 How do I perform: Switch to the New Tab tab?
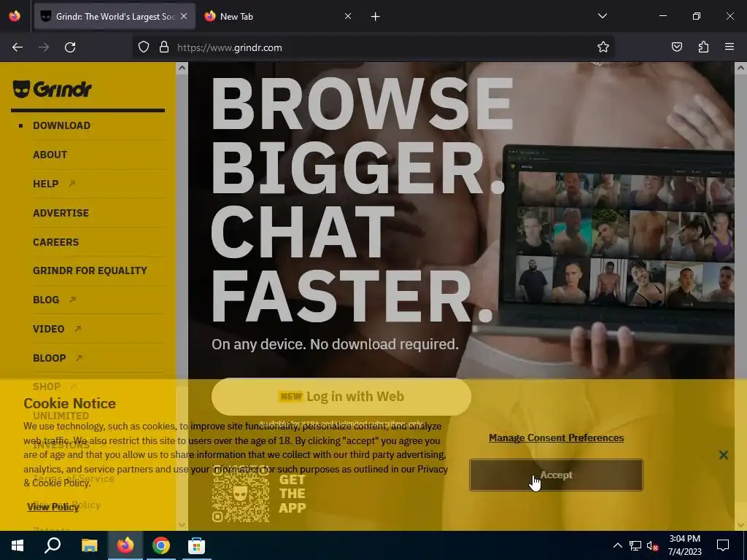click(x=279, y=16)
